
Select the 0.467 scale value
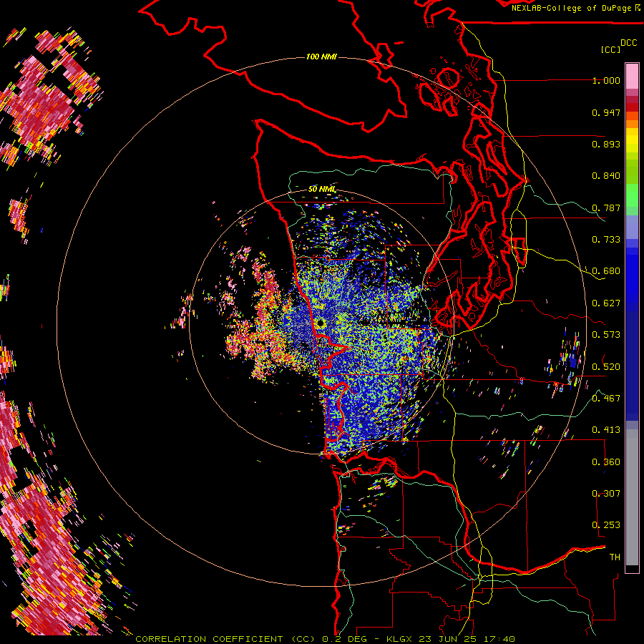[606, 398]
